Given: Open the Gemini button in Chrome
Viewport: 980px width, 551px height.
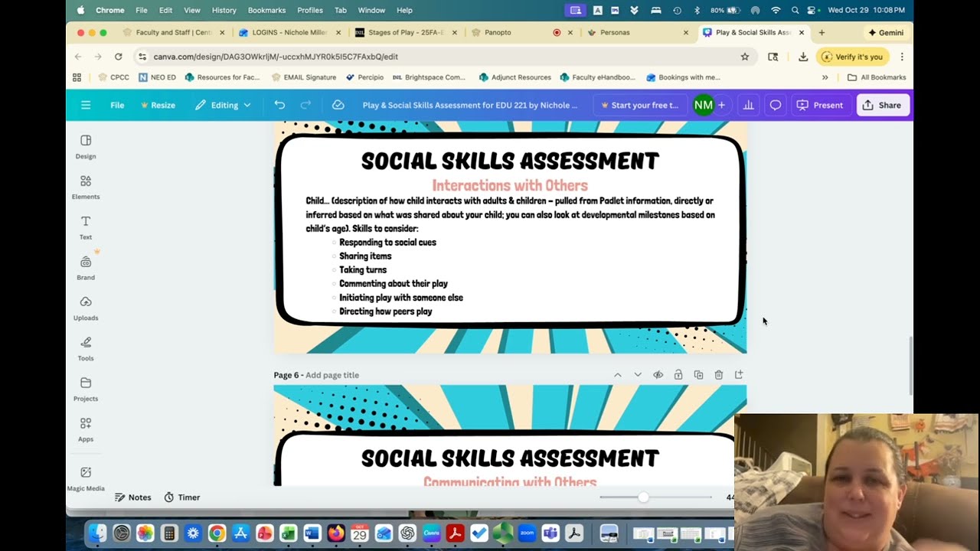Looking at the screenshot, I should click(x=885, y=33).
